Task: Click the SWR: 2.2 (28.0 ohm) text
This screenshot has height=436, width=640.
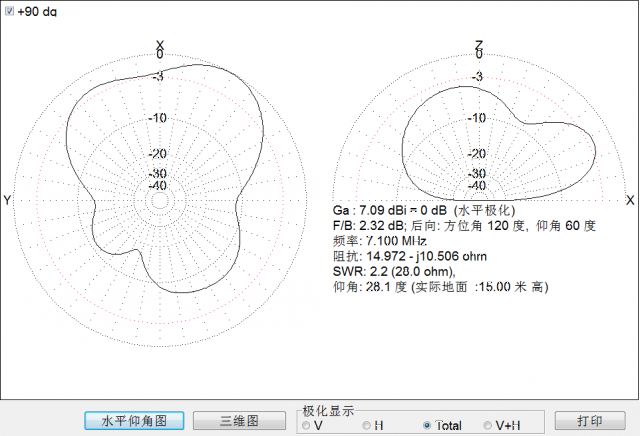Action: [394, 271]
